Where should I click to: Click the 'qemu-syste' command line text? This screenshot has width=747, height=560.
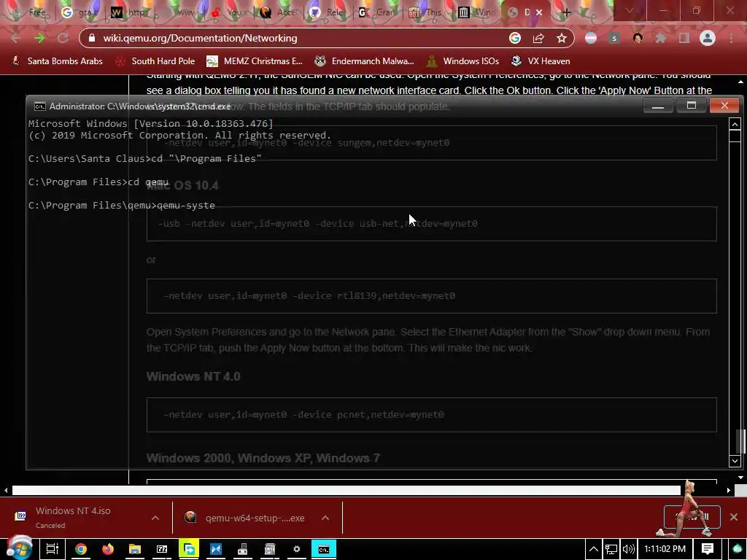pyautogui.click(x=186, y=205)
